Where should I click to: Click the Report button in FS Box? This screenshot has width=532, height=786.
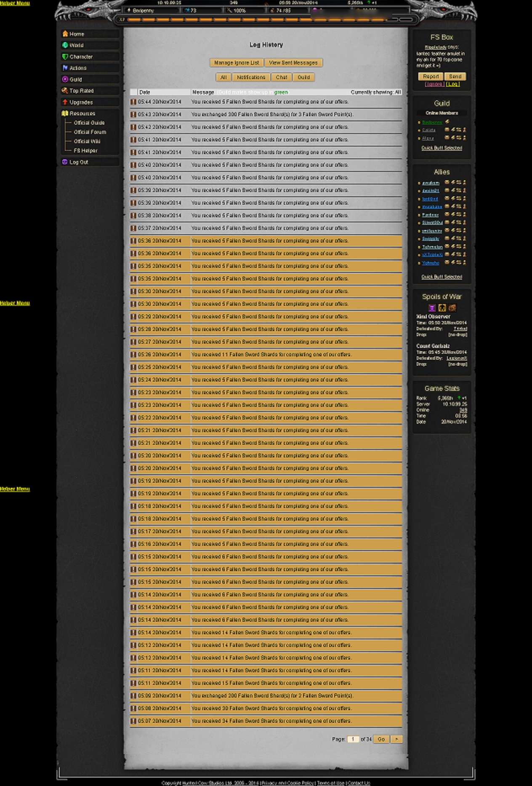click(431, 77)
